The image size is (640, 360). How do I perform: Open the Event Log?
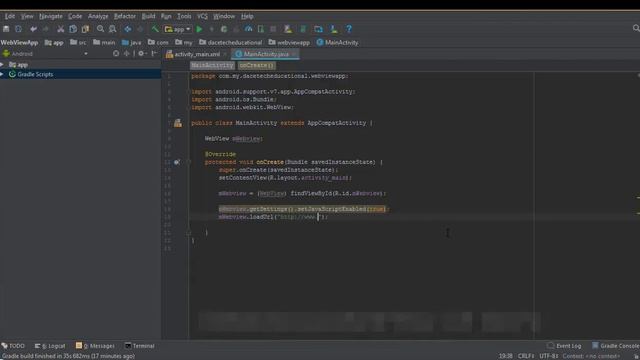[564, 346]
